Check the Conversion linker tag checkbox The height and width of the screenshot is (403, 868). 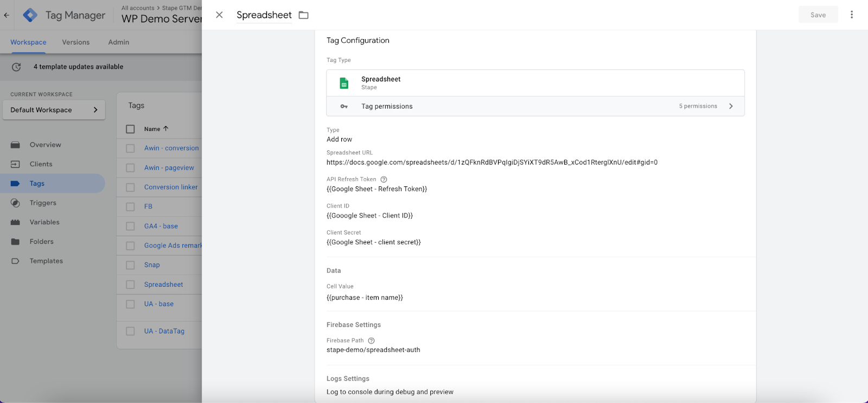point(130,187)
